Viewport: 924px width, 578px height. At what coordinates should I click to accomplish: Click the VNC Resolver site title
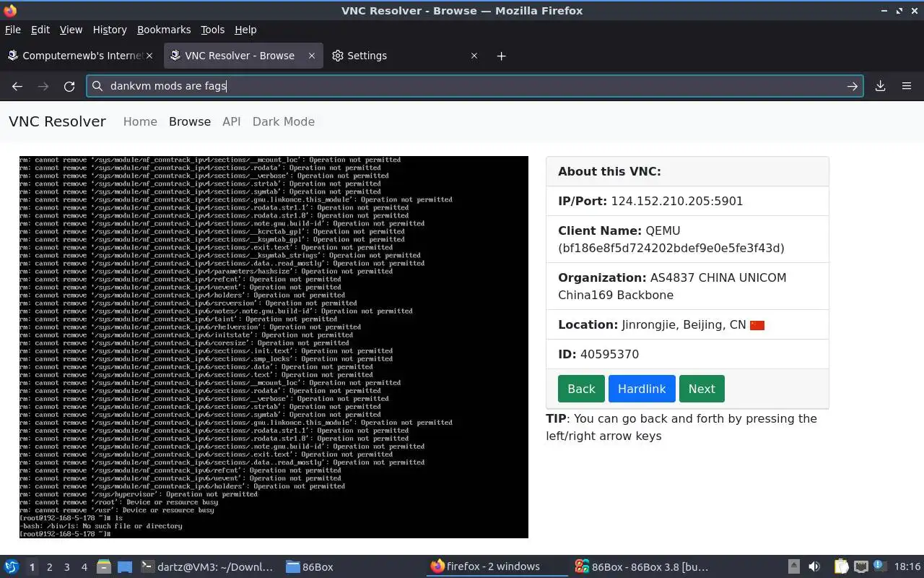click(57, 121)
